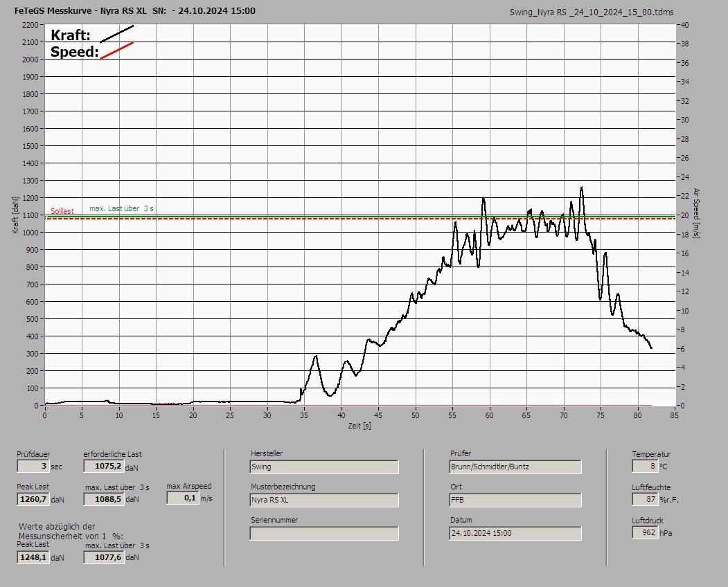Click the Datum field 24.10.2024 15:00
Screen dimensions: 728x587
point(515,533)
